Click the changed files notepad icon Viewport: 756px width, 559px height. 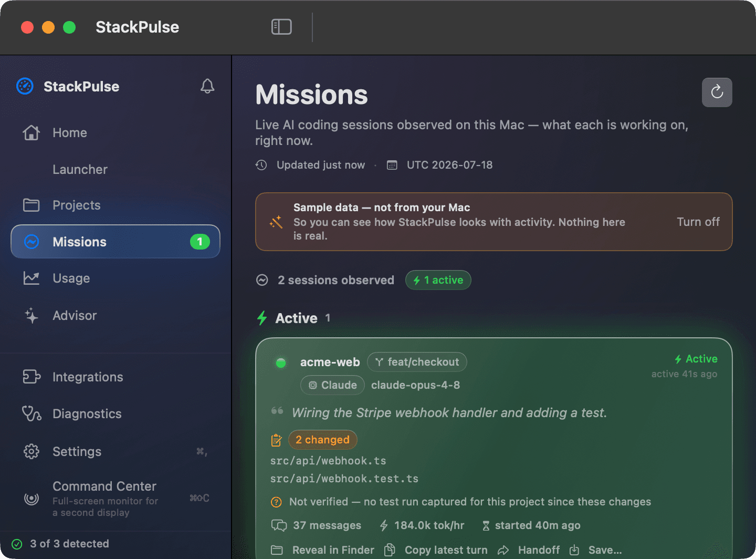[x=276, y=440]
